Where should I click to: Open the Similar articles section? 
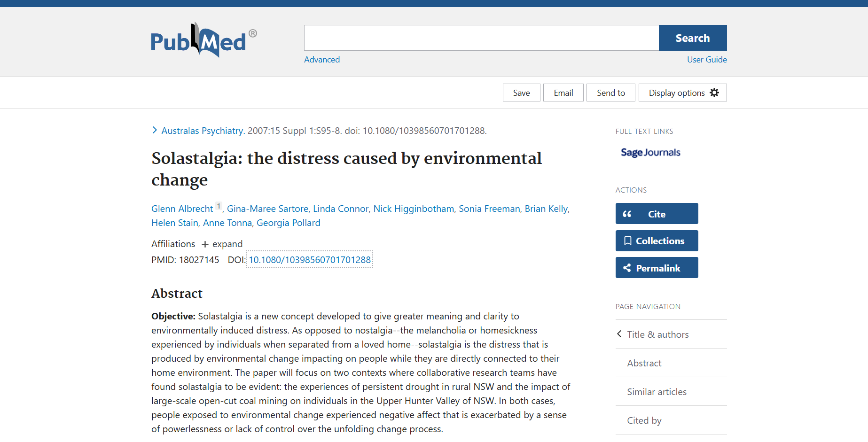pos(657,392)
